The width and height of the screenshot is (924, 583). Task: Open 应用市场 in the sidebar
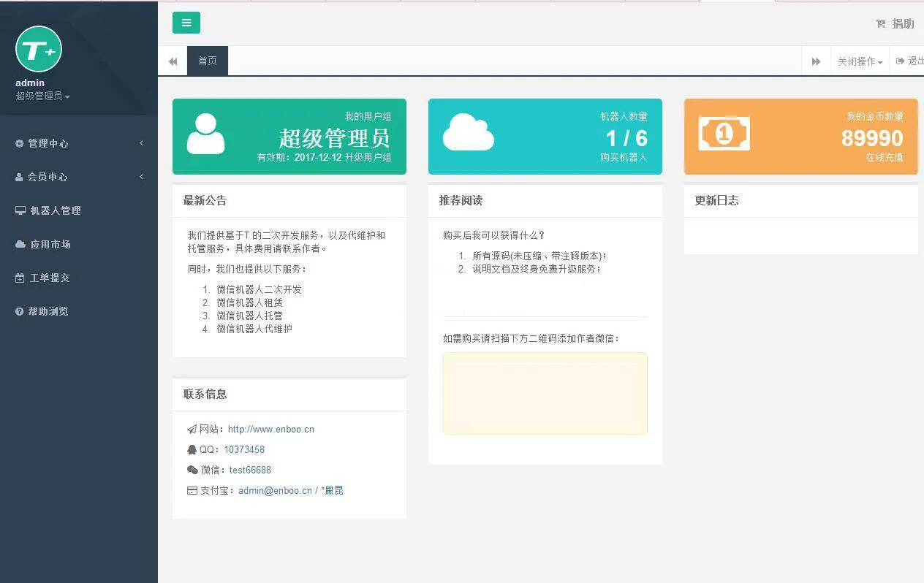point(50,244)
